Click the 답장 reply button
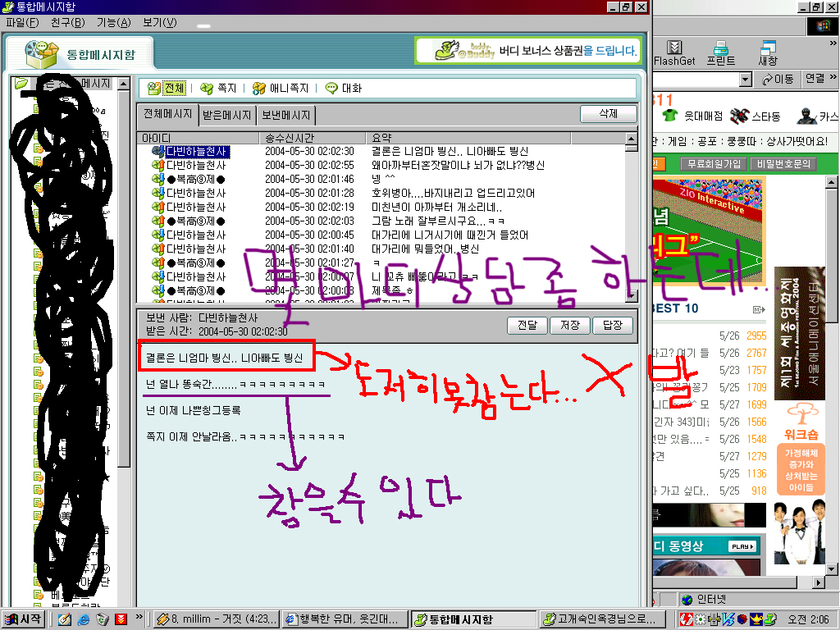 coord(613,325)
